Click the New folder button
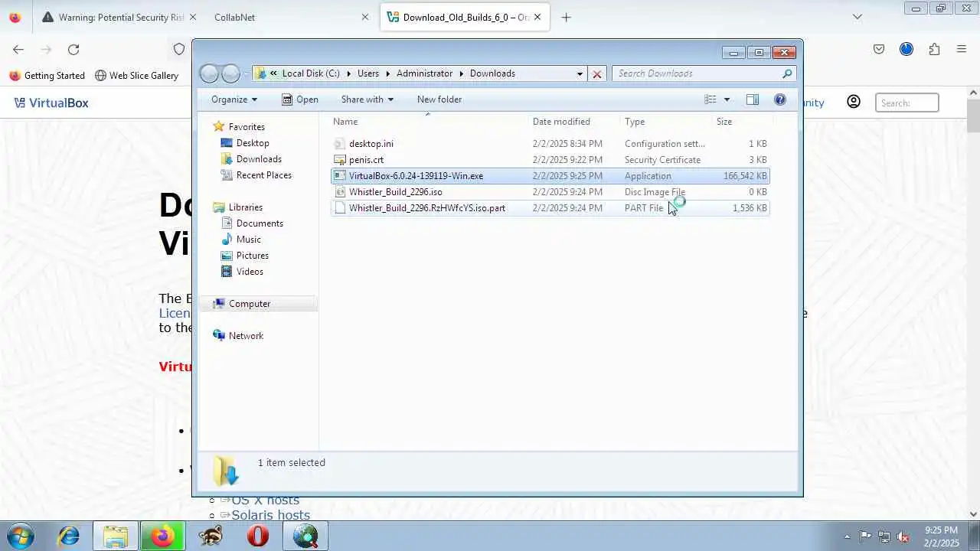980x551 pixels. click(x=439, y=99)
